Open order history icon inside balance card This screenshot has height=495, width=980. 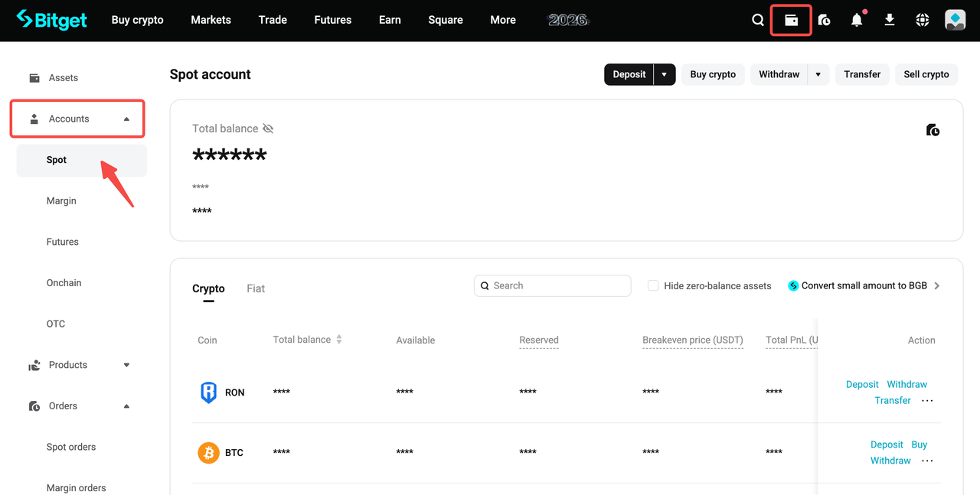(933, 130)
